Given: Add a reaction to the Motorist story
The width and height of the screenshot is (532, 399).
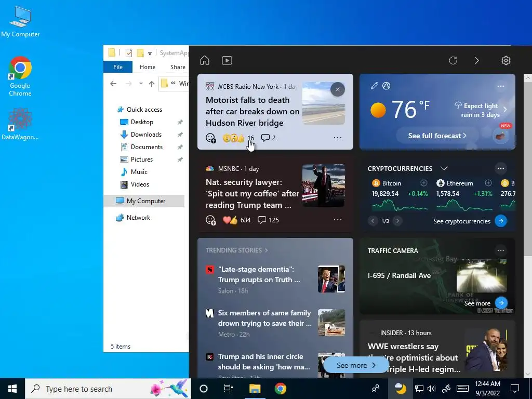Looking at the screenshot, I should point(211,138).
